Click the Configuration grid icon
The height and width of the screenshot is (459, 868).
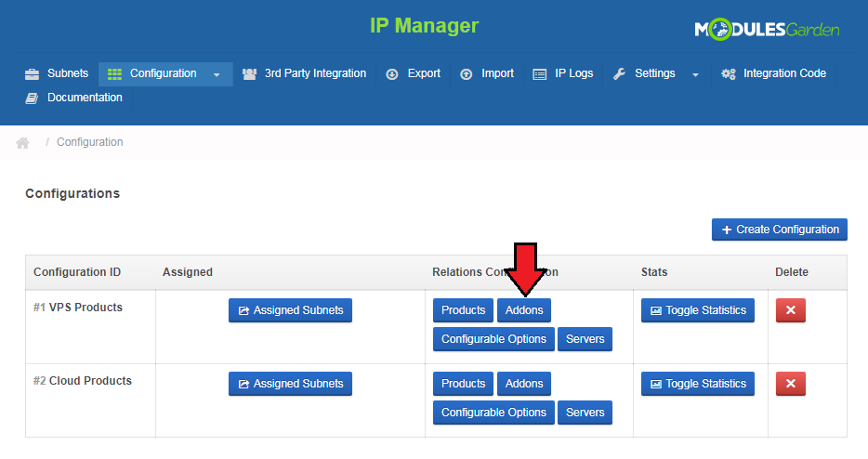pos(114,74)
